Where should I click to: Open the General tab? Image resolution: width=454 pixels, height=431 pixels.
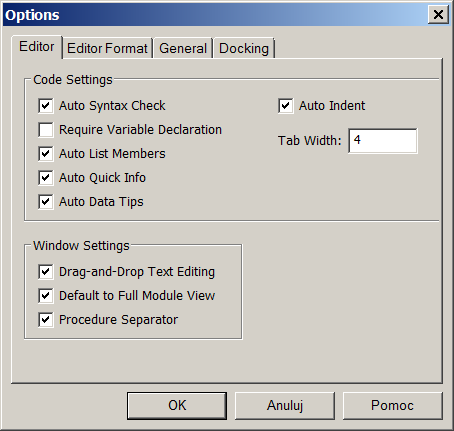click(x=183, y=48)
